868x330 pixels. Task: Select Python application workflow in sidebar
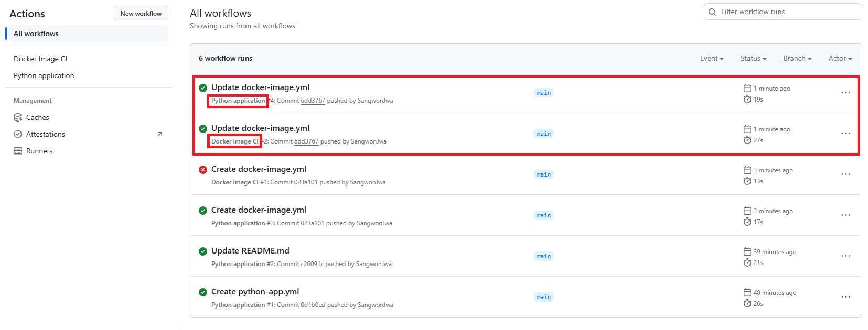[44, 75]
